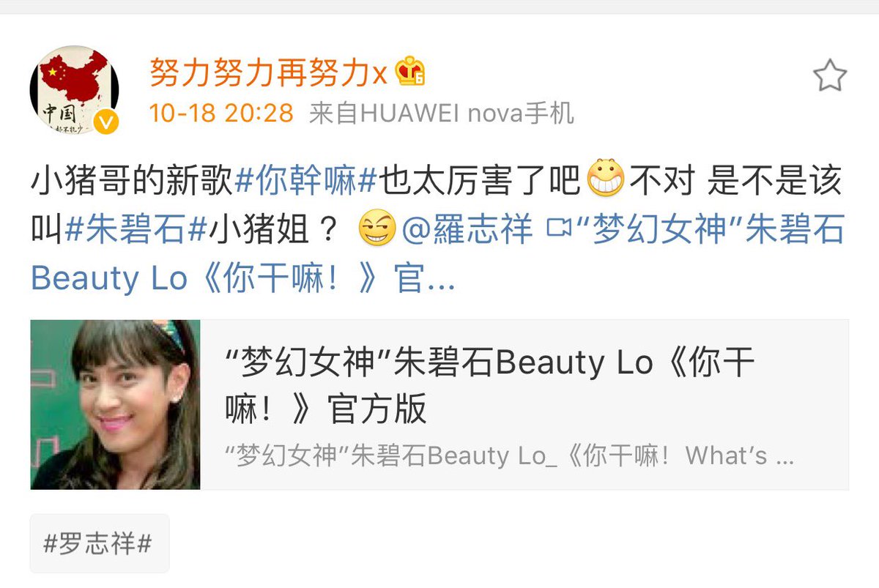Expand truncated link ending 官...

425,279
